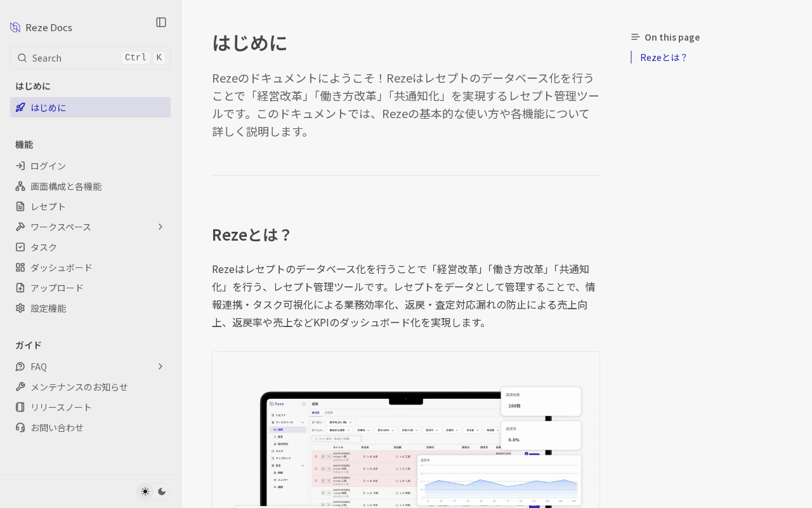Viewport: 812px width, 508px height.
Task: Open the 設定機能 page
Action: point(90,308)
